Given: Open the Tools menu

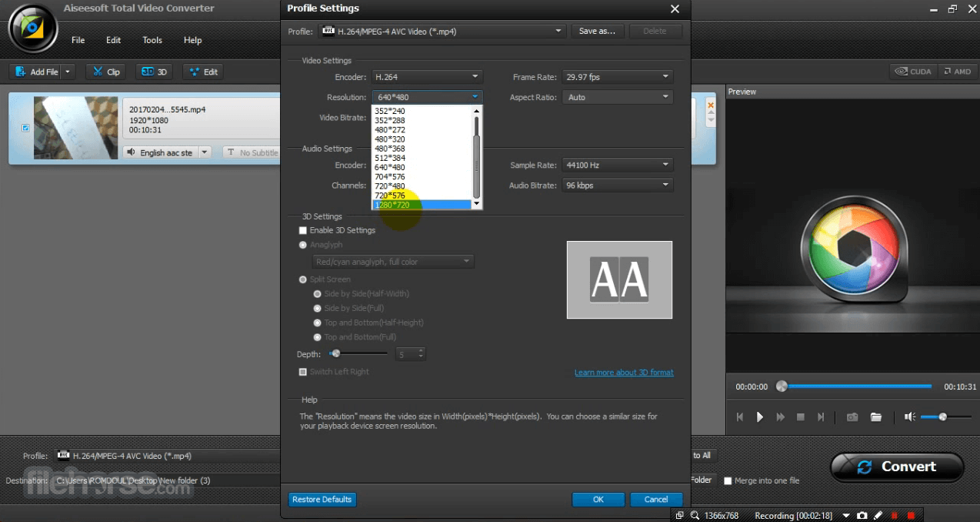Looking at the screenshot, I should click(152, 40).
